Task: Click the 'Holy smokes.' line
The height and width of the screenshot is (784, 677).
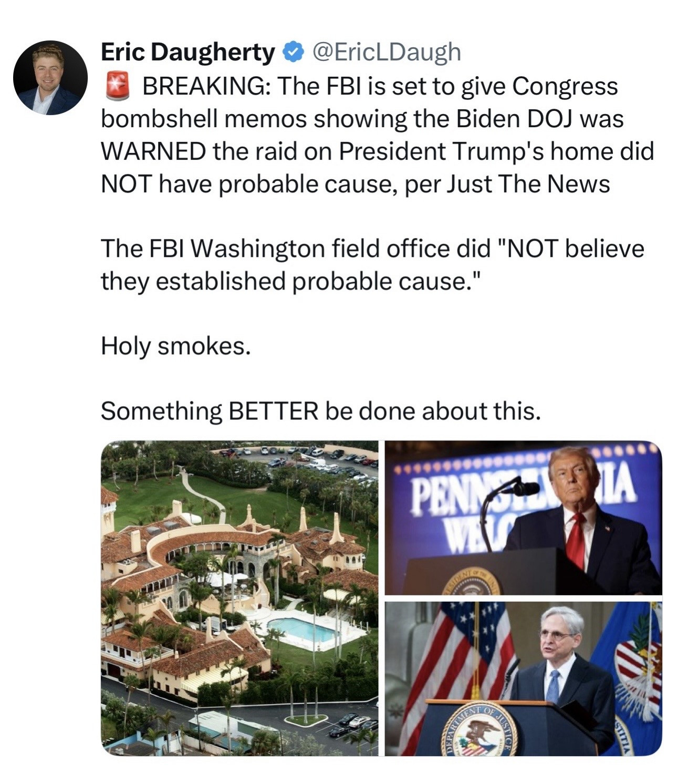Action: coord(176,346)
